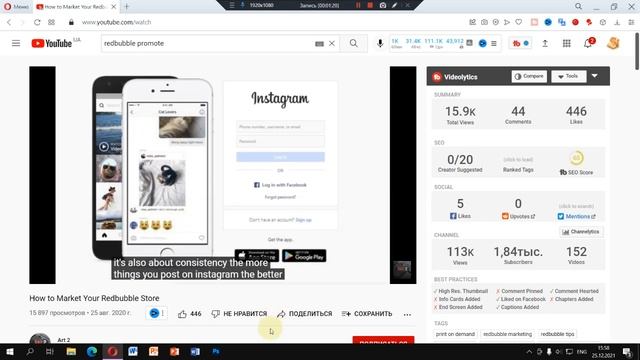Click the 'redbubble marketing' tag
The height and width of the screenshot is (360, 640).
(507, 334)
